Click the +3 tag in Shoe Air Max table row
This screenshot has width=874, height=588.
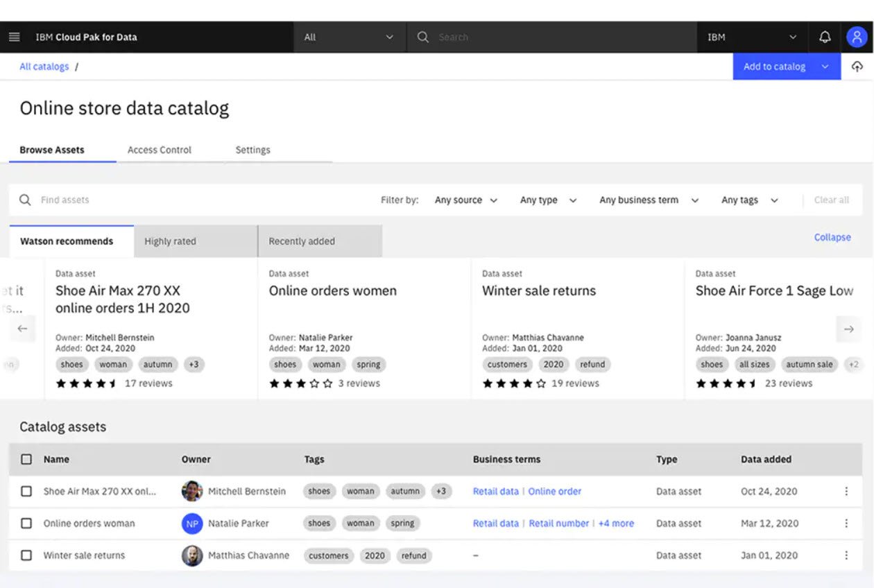click(441, 492)
